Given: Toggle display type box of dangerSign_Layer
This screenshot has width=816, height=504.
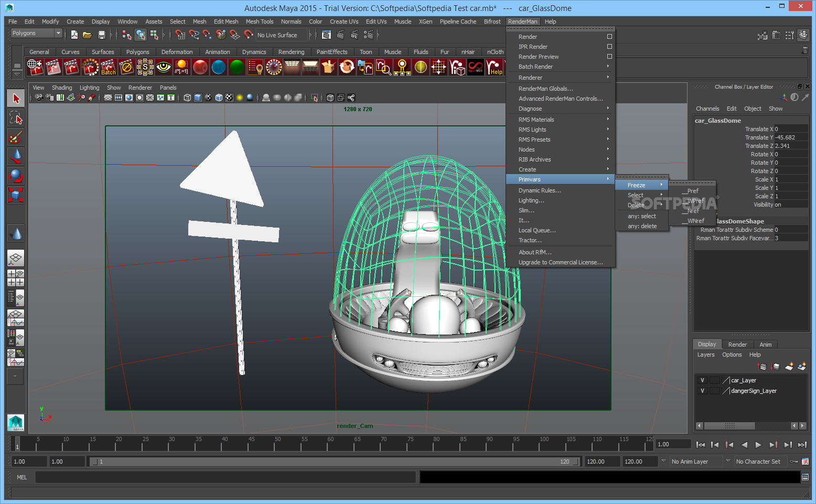Looking at the screenshot, I should [x=714, y=391].
